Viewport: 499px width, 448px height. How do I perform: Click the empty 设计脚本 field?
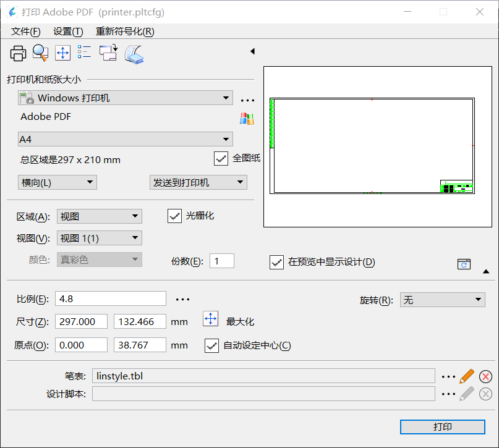click(263, 394)
